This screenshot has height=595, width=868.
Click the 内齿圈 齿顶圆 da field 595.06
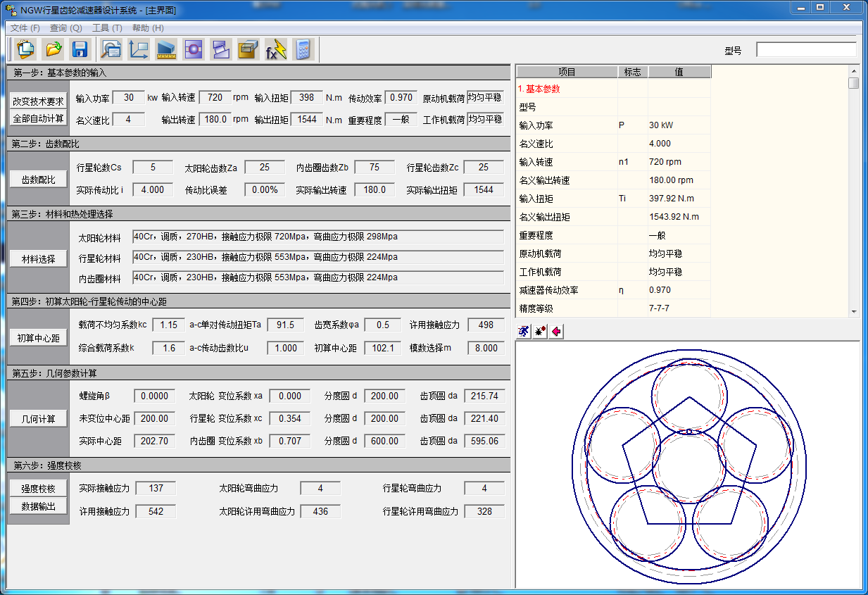(484, 441)
